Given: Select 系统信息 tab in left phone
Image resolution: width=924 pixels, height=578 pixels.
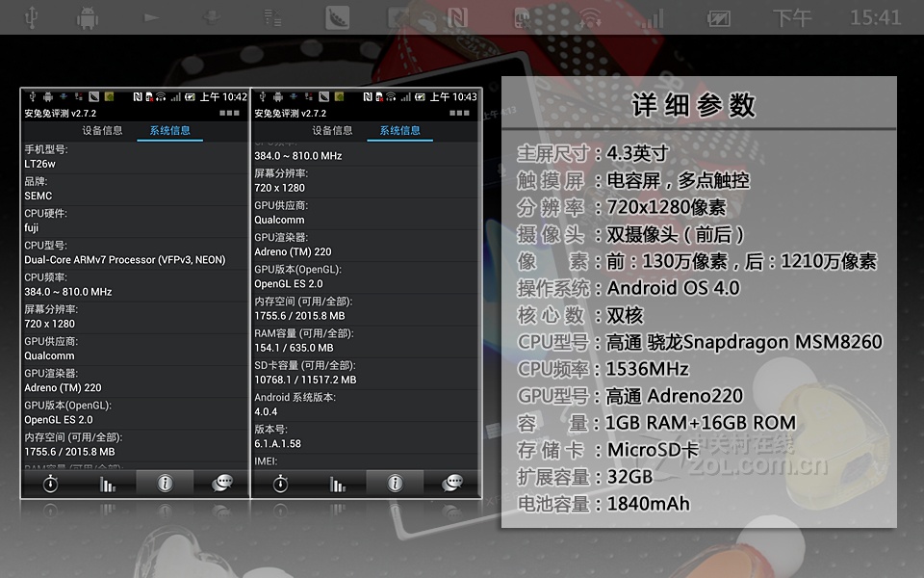Looking at the screenshot, I should coord(169,131).
